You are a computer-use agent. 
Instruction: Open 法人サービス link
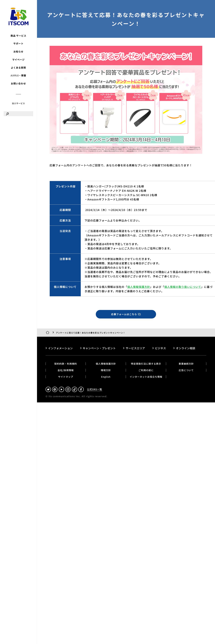(x=18, y=103)
